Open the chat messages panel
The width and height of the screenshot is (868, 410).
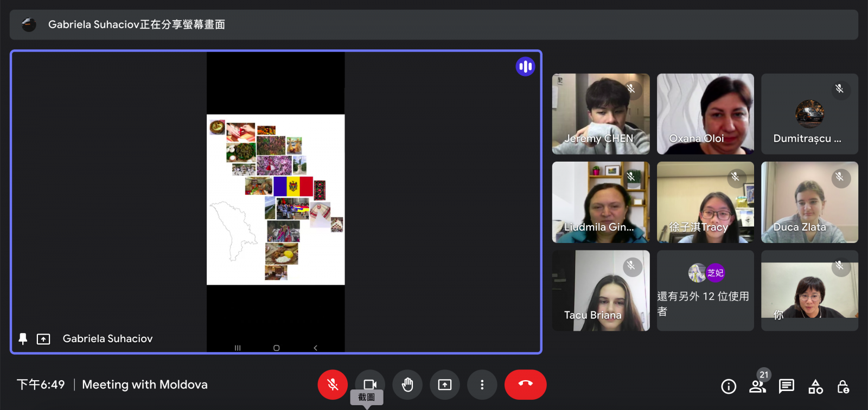click(786, 386)
